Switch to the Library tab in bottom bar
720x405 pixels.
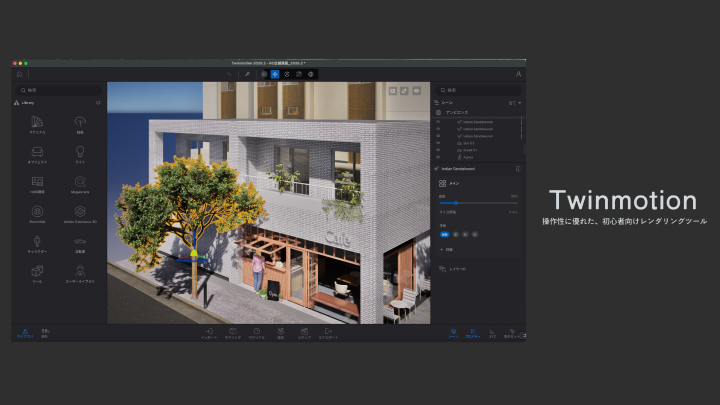point(25,333)
